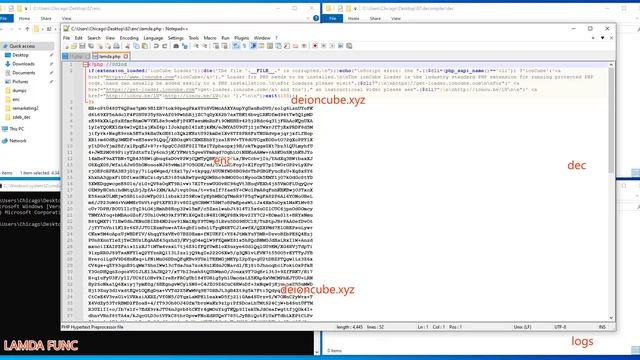Click the Print toolbar icon

pos(116,46)
